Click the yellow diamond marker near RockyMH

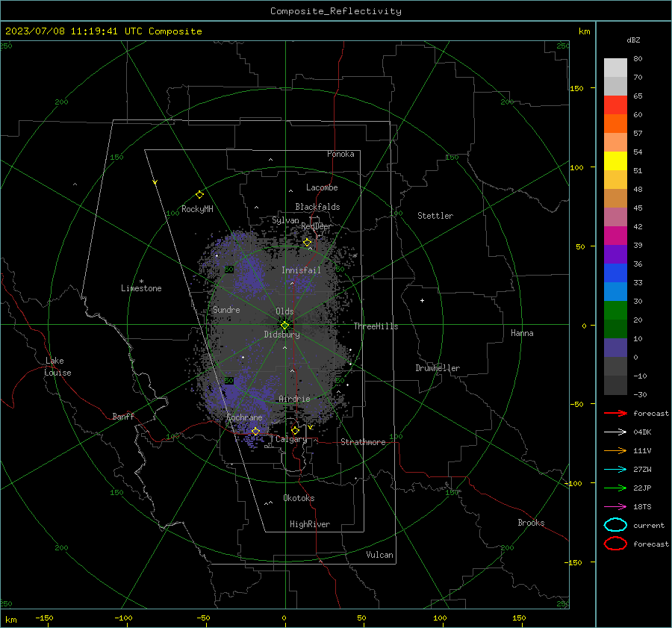click(199, 195)
